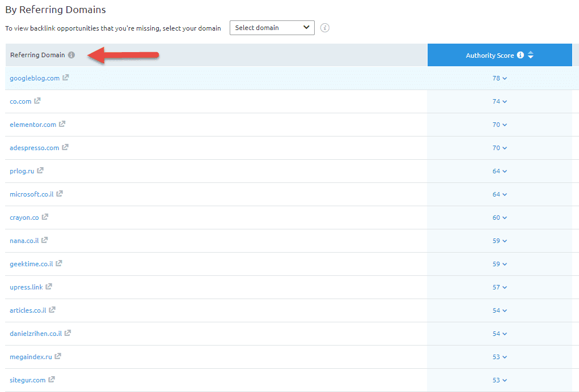Click external link icon for googleblog.com
Screen dimensions: 579x392
point(65,78)
